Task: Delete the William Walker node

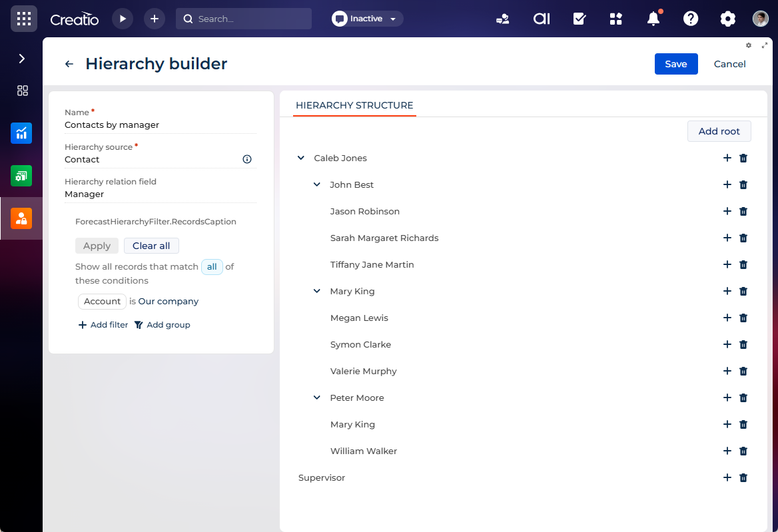Action: click(x=743, y=451)
